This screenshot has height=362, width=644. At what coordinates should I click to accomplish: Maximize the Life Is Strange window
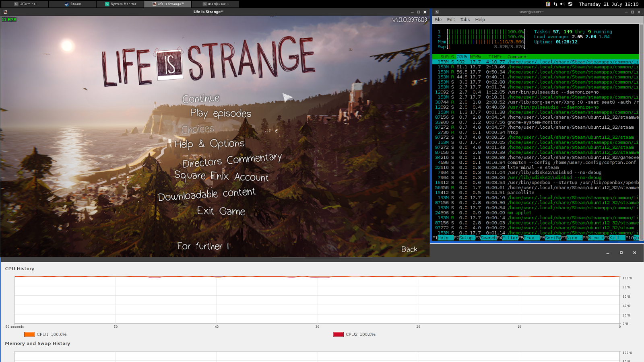pyautogui.click(x=419, y=12)
